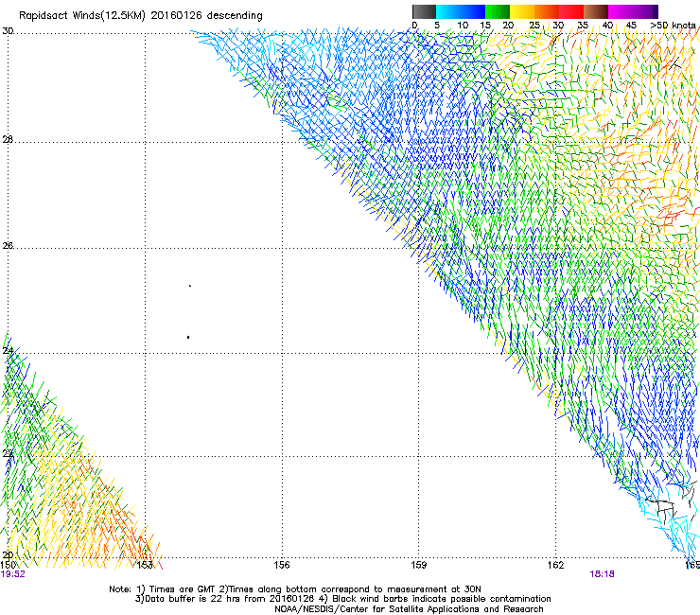Click the legend tick label '25'
The width and height of the screenshot is (700, 615).
[x=534, y=26]
